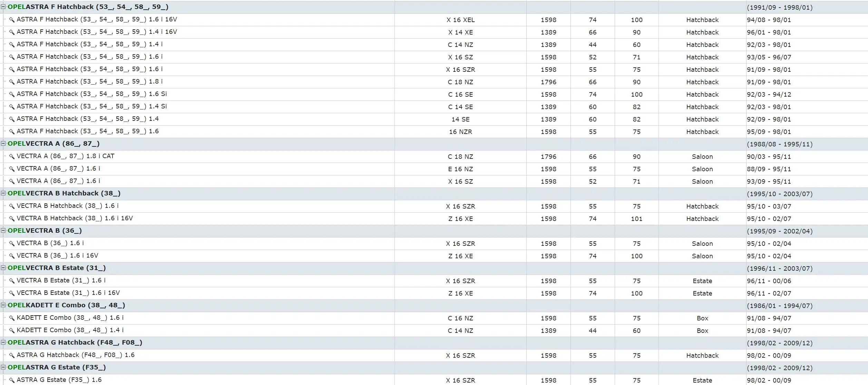The height and width of the screenshot is (385, 868).
Task: Click magnifier icon beside ASTRA G Estate 1.6
Action: pyautogui.click(x=12, y=380)
